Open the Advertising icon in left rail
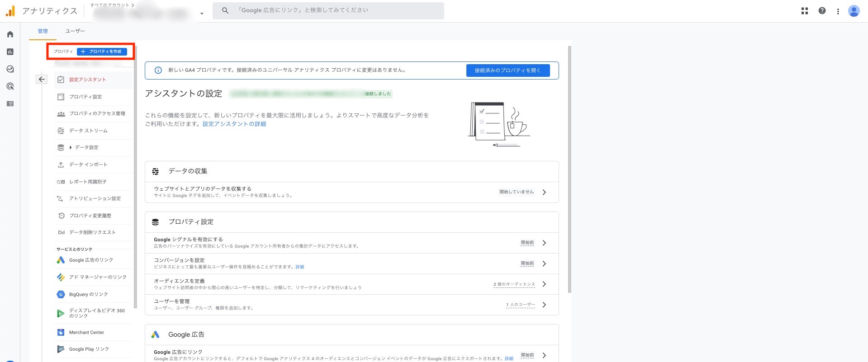The height and width of the screenshot is (362, 868). 10,86
